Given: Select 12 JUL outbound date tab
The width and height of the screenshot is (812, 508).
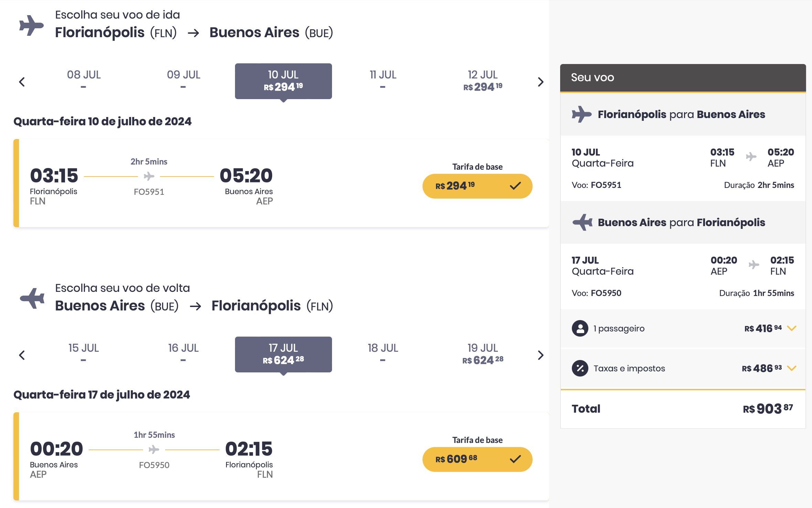Looking at the screenshot, I should point(482,81).
